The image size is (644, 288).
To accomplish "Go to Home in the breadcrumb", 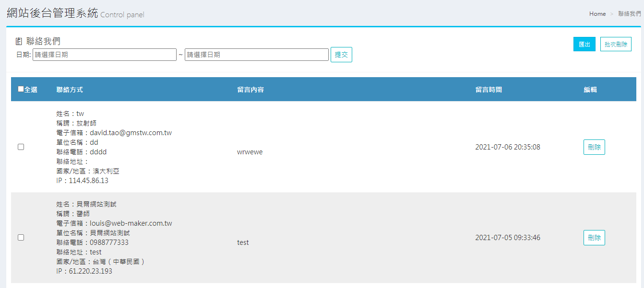I will pos(597,14).
